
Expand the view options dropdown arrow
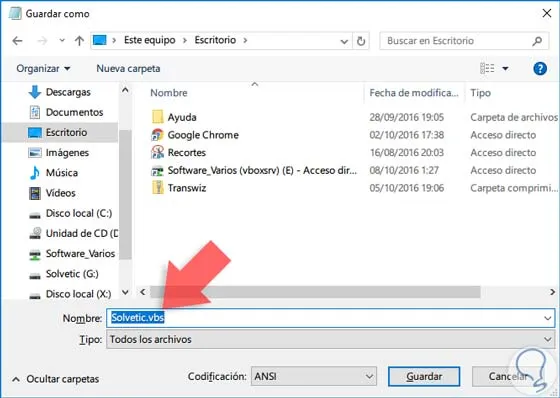505,68
